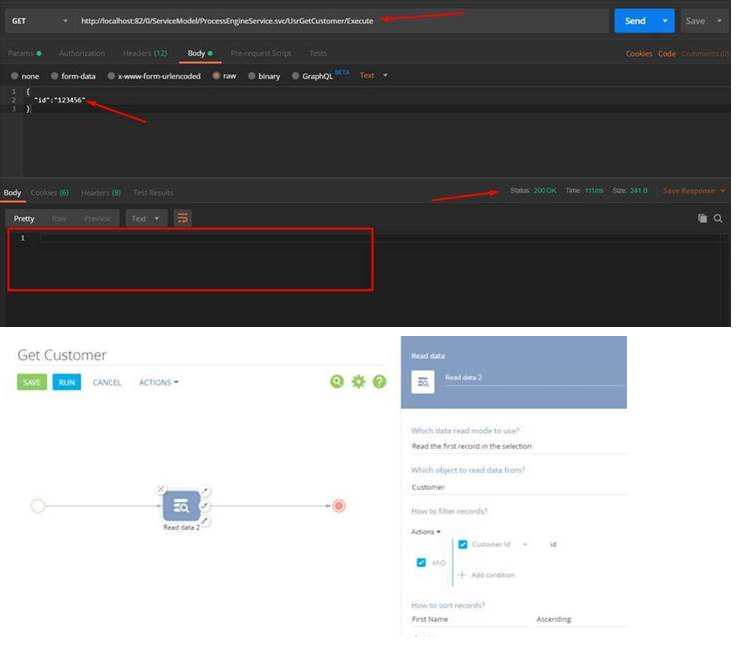Click the green process search icon
The image size is (736, 646).
coord(338,382)
